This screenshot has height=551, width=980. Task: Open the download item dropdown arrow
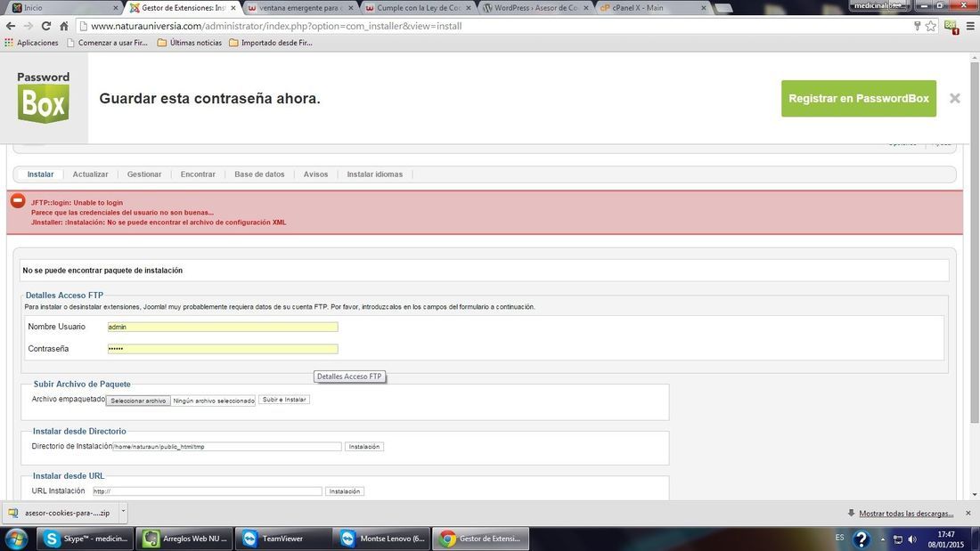pyautogui.click(x=123, y=512)
